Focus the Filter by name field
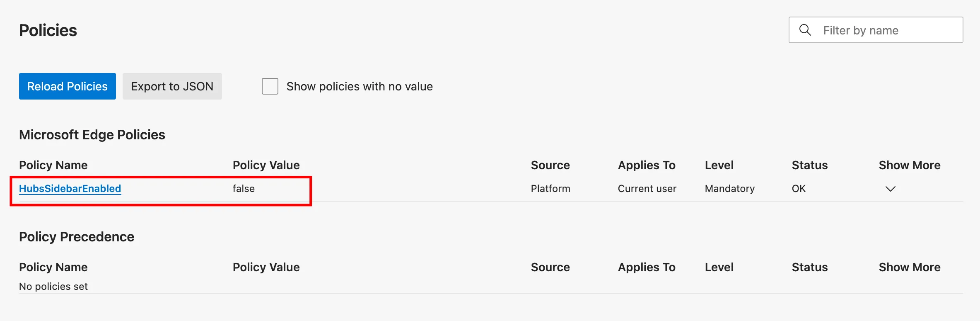The width and height of the screenshot is (980, 321). click(x=886, y=30)
